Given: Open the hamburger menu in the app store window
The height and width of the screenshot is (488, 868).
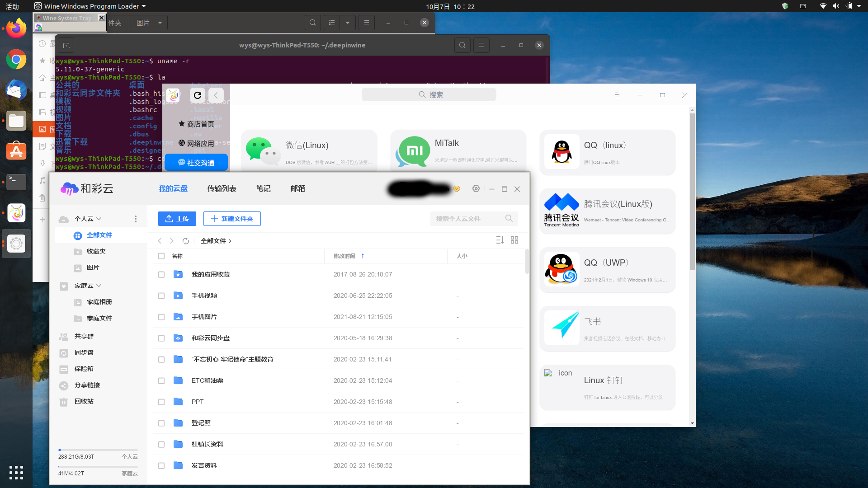Looking at the screenshot, I should 617,95.
